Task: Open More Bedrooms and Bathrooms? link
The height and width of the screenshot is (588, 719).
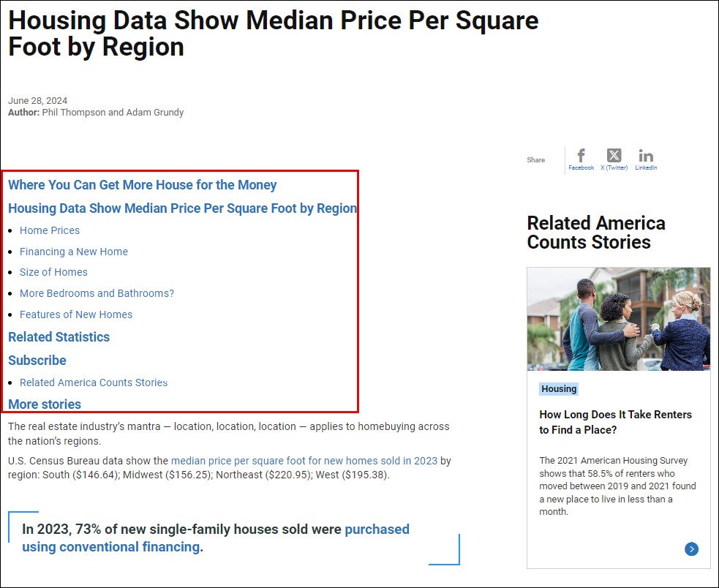Action: [97, 293]
